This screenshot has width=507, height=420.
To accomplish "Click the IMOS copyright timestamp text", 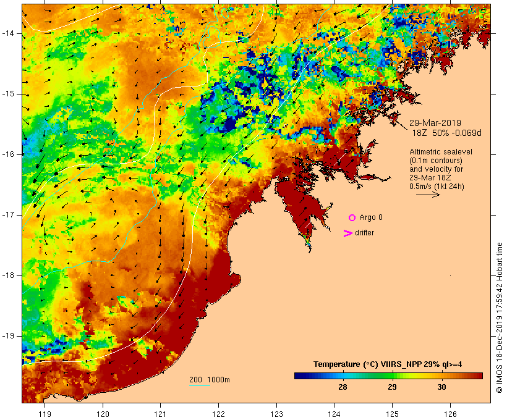I will point(499,317).
